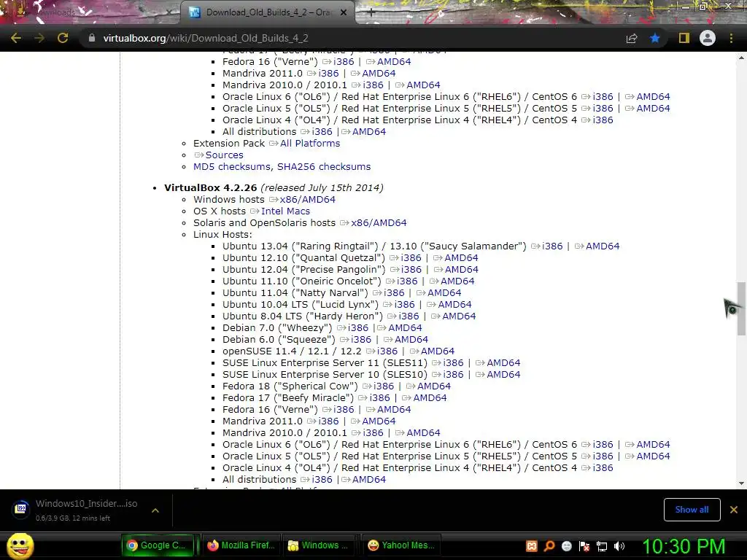Click the share page icon in address bar

pyautogui.click(x=632, y=38)
